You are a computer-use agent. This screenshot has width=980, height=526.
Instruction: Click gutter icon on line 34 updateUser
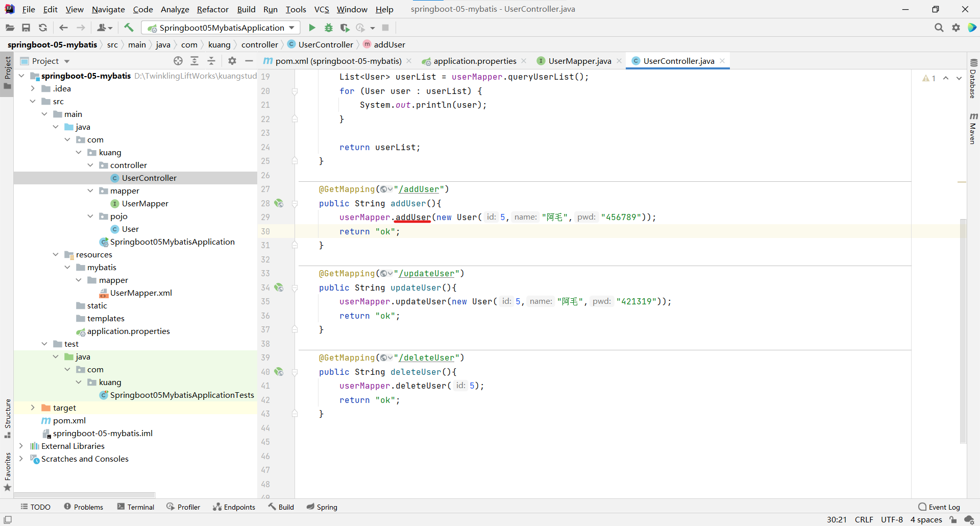click(x=279, y=288)
